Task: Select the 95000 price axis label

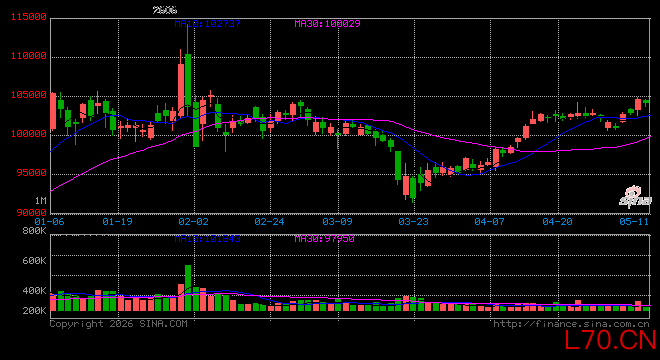Action: pyautogui.click(x=32, y=173)
